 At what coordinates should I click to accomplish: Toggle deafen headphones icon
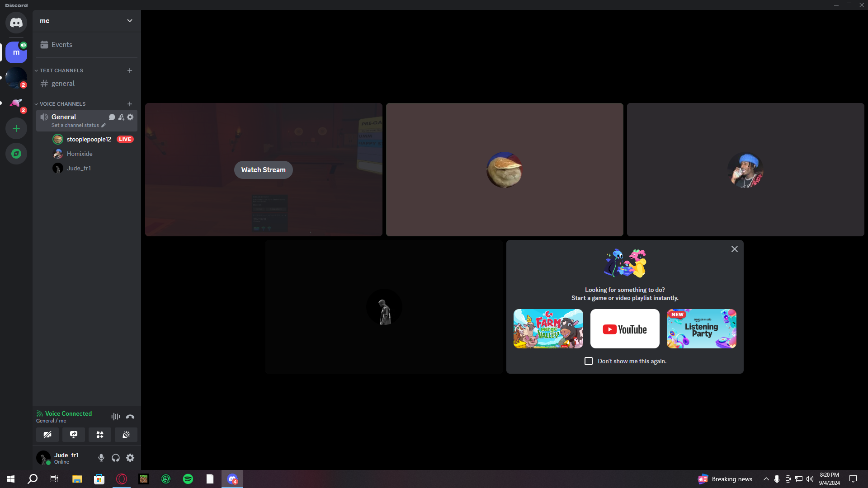[x=116, y=458]
